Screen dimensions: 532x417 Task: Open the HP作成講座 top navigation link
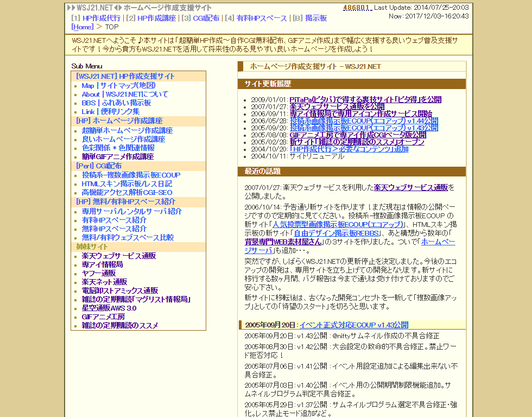click(156, 18)
